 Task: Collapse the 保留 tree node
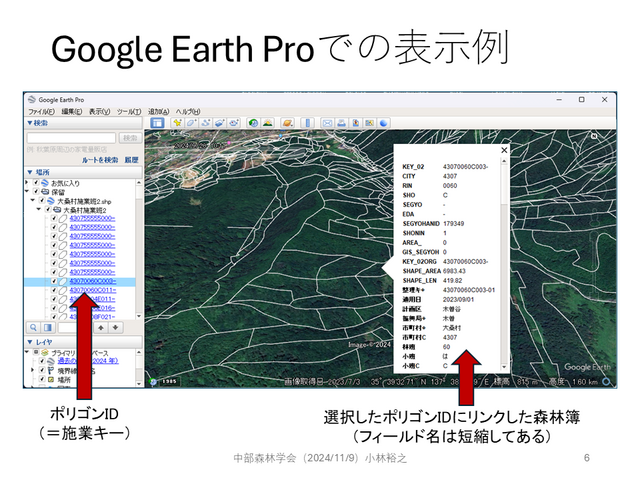(27, 191)
